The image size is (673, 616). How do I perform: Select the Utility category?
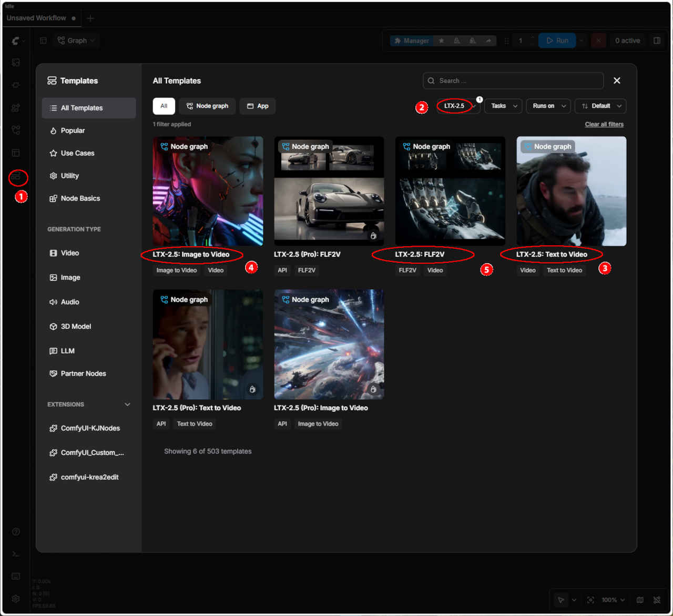coord(88,176)
